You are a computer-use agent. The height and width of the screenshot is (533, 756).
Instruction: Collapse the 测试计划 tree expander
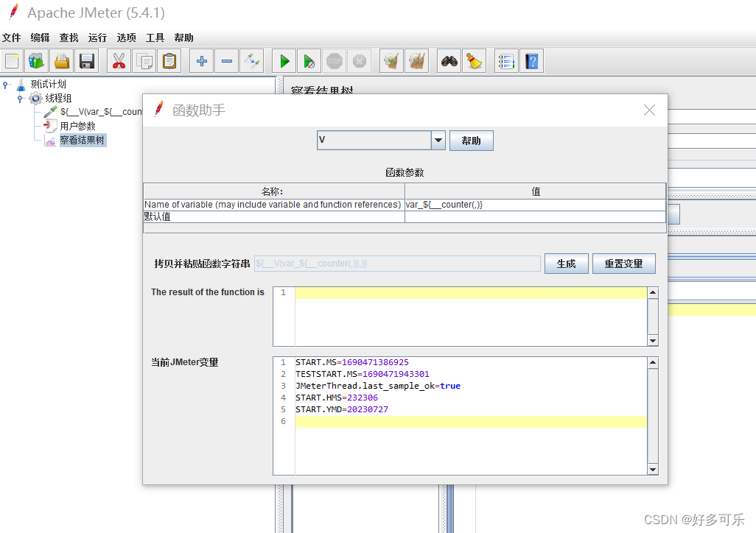pos(5,85)
